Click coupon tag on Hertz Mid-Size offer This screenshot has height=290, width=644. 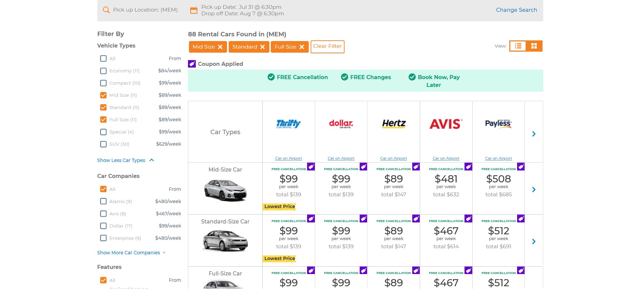[x=416, y=166]
